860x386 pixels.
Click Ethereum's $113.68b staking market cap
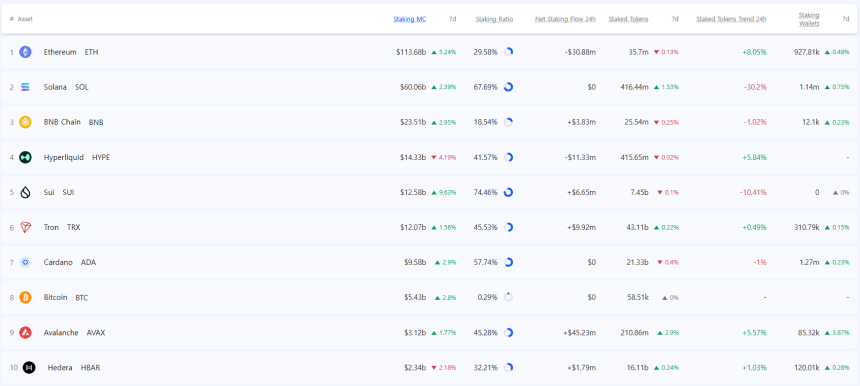pos(411,52)
